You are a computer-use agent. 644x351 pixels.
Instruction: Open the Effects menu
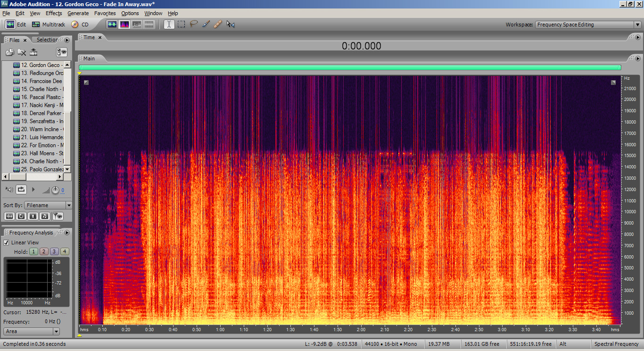coord(54,13)
